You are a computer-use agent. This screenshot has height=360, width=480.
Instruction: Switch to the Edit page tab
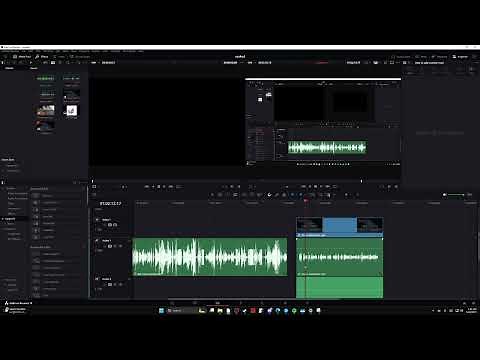click(x=217, y=303)
